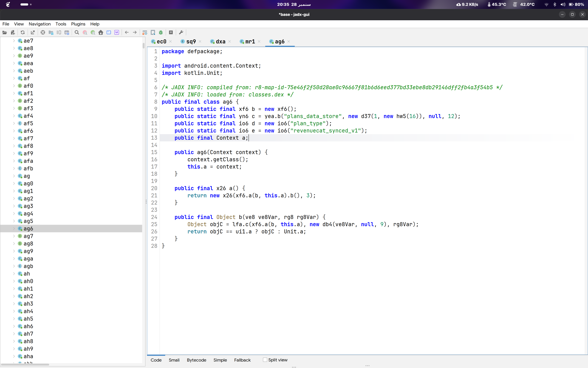This screenshot has height=368, width=588.
Task: Enable the Split view checkbox
Action: click(265, 360)
